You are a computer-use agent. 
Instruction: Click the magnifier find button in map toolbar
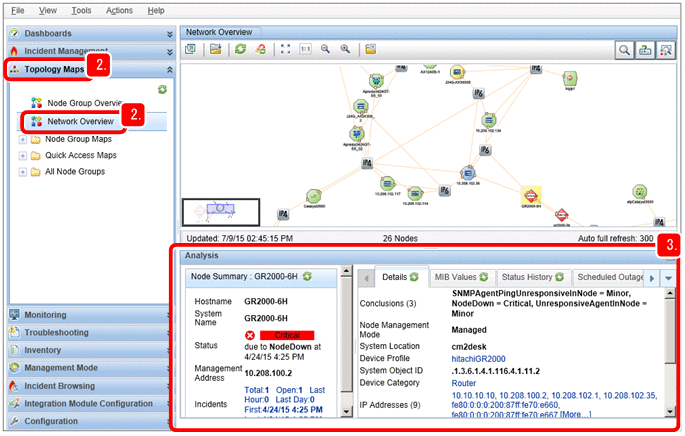click(624, 50)
